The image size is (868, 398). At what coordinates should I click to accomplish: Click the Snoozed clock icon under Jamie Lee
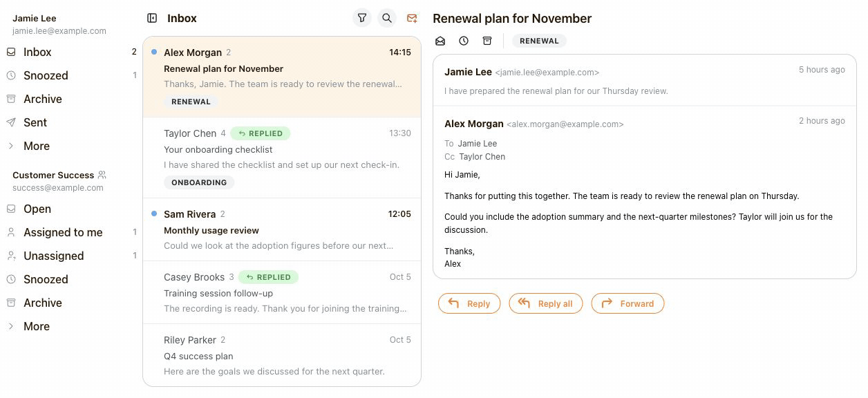point(11,75)
